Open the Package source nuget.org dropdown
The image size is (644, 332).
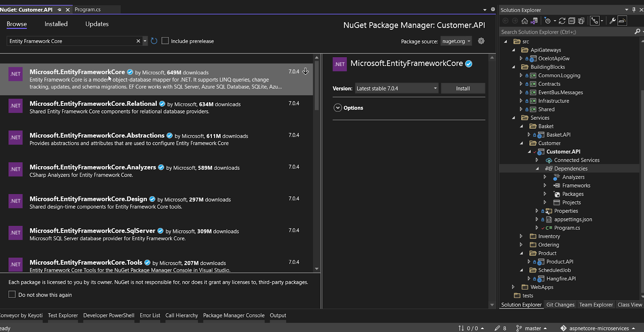456,41
